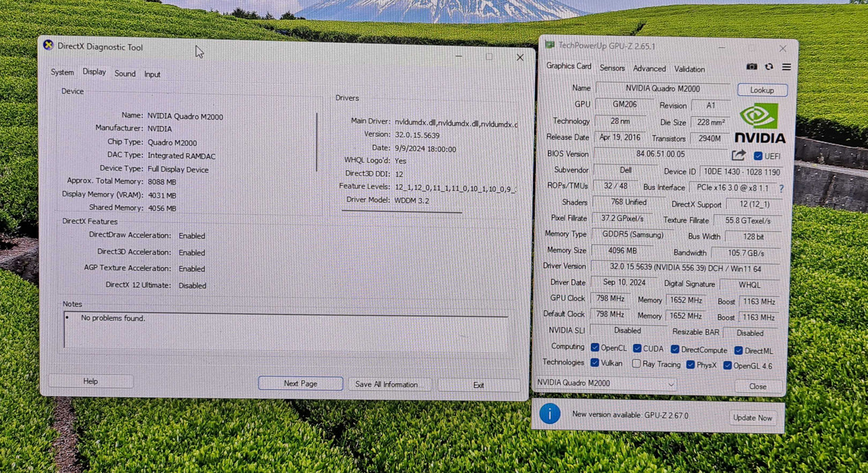Image resolution: width=868 pixels, height=473 pixels.
Task: Toggle the PhysX checkbox
Action: (690, 365)
